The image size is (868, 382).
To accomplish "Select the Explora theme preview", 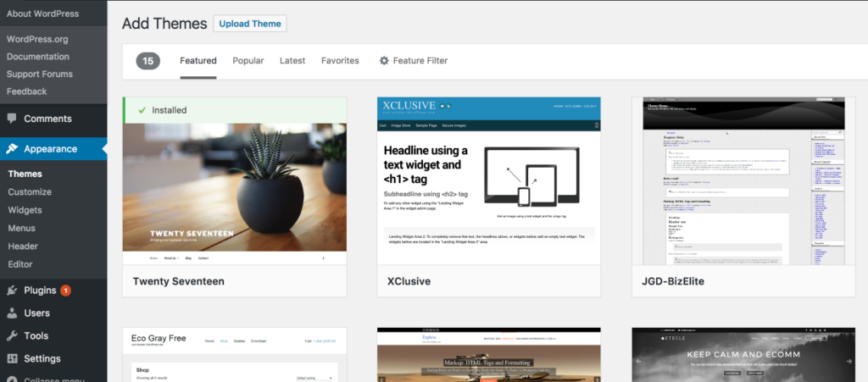I will (489, 355).
